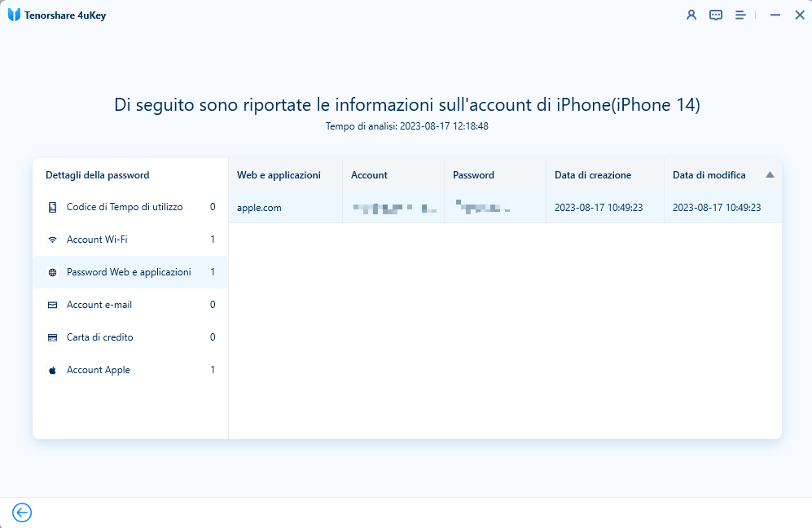
Task: Sort by Data di modifica column label
Action: [x=709, y=175]
